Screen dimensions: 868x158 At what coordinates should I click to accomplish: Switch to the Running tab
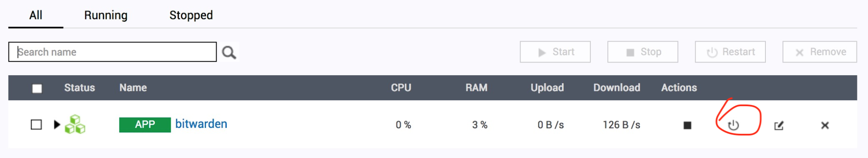pos(106,15)
